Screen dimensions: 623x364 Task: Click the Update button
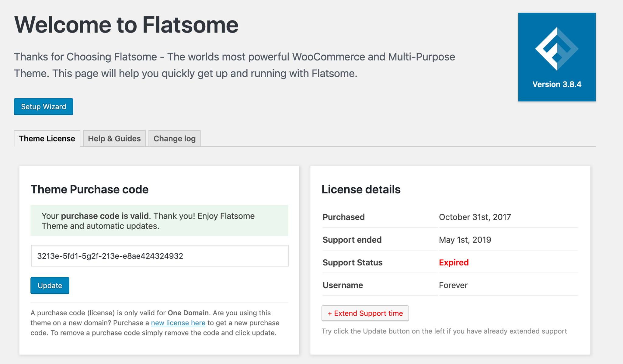point(50,286)
